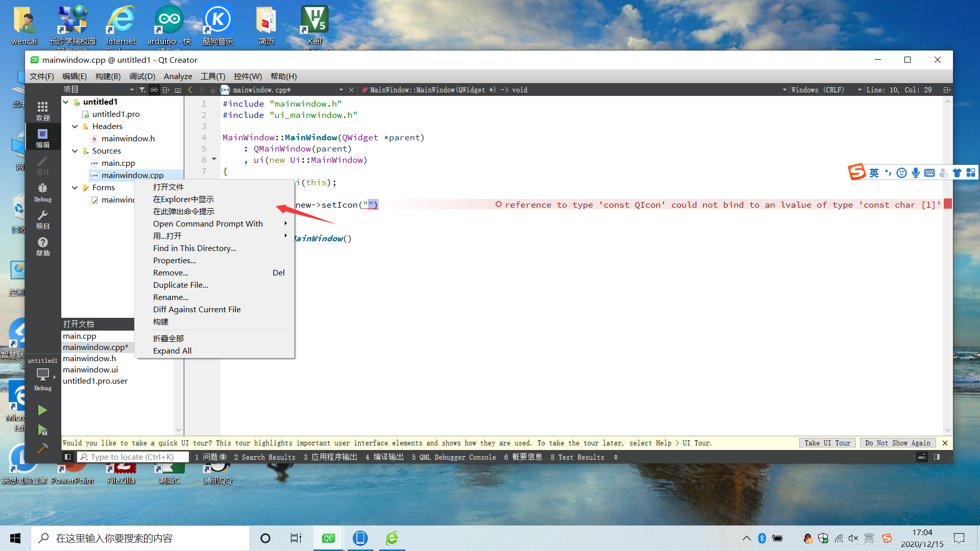
Task: Click the green Run button
Action: pos(42,411)
